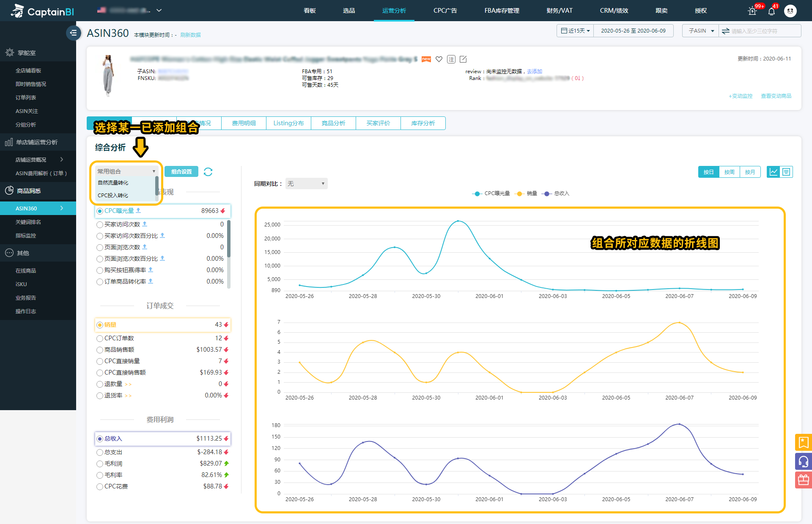Click the 去添加 review link
Viewport: 812px width, 524px height.
coord(535,72)
